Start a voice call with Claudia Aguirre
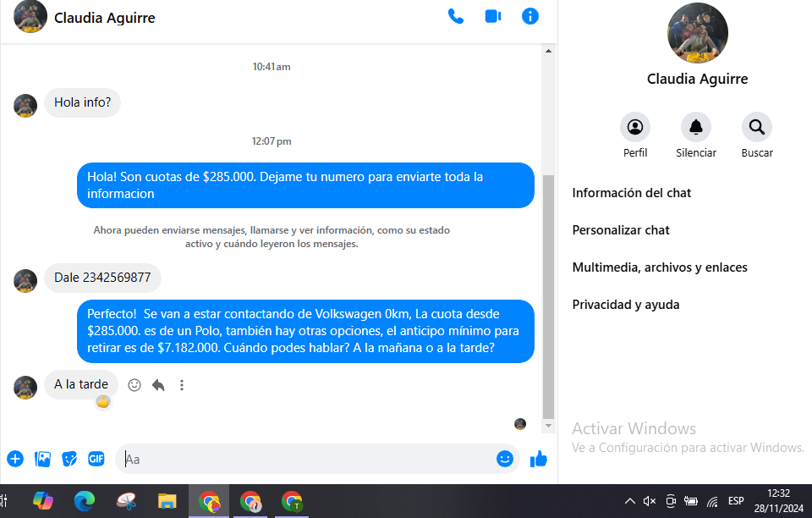This screenshot has width=812, height=518. pos(456,16)
